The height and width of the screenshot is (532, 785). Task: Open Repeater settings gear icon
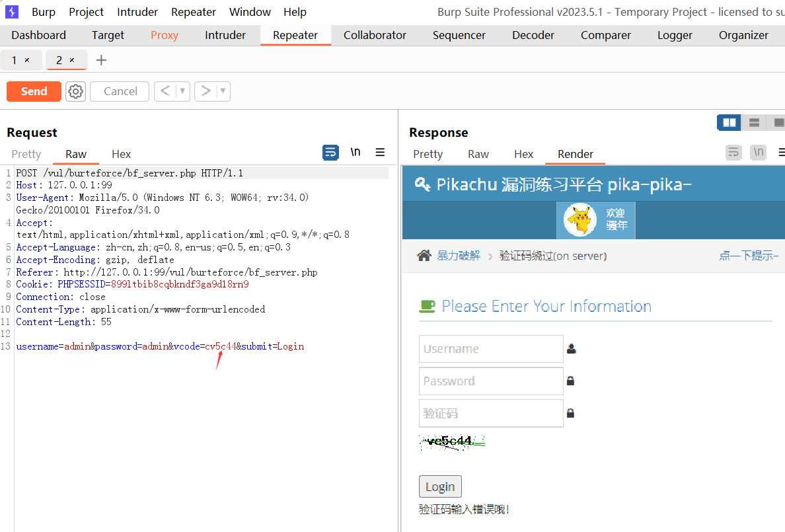pos(75,91)
